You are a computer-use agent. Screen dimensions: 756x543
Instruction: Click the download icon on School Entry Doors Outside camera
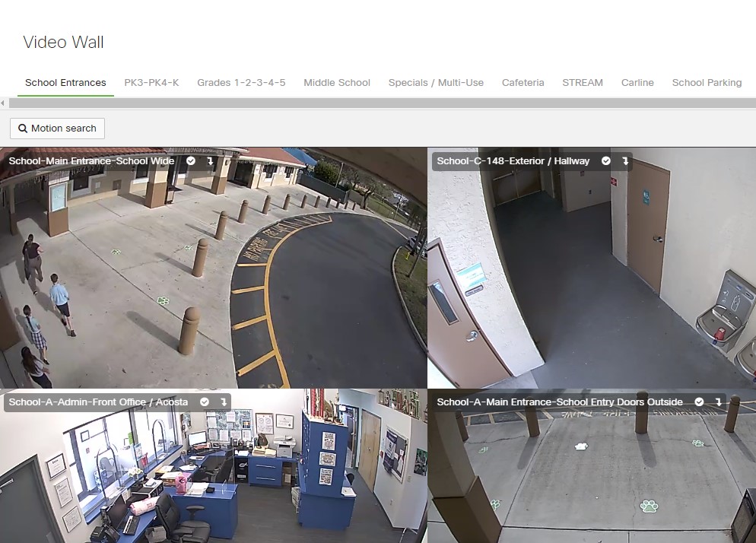(x=716, y=402)
